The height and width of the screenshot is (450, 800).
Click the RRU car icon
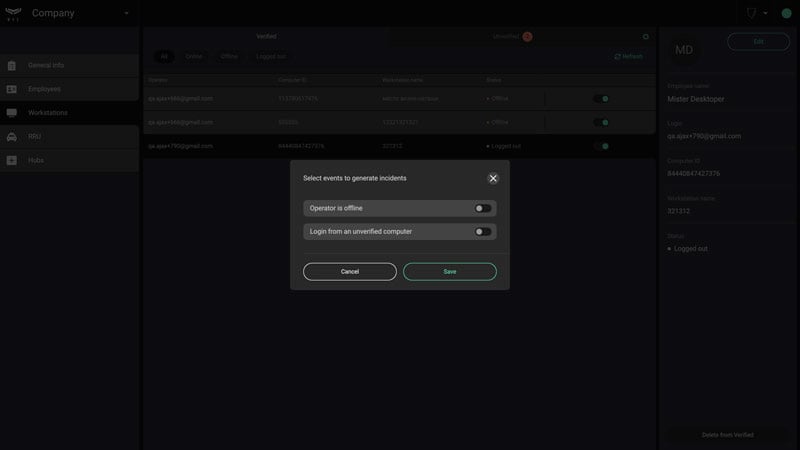11,137
